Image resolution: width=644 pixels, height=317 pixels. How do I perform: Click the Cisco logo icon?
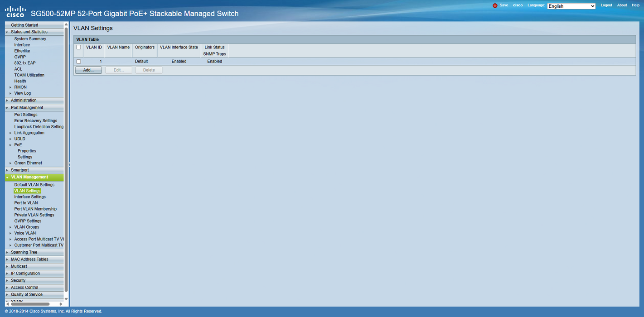pyautogui.click(x=15, y=11)
